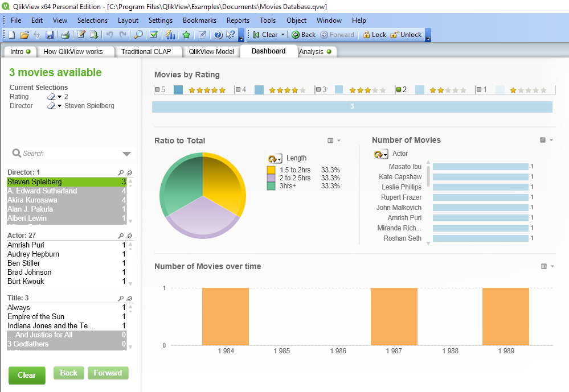Image resolution: width=569 pixels, height=392 pixels.
Task: Open the Director selection dropdown
Action: (59, 106)
